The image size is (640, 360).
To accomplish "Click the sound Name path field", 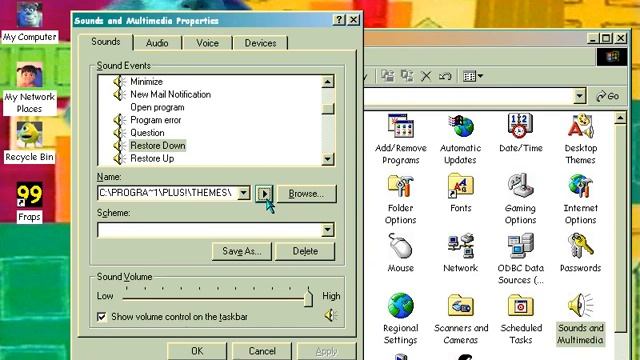I will [167, 193].
